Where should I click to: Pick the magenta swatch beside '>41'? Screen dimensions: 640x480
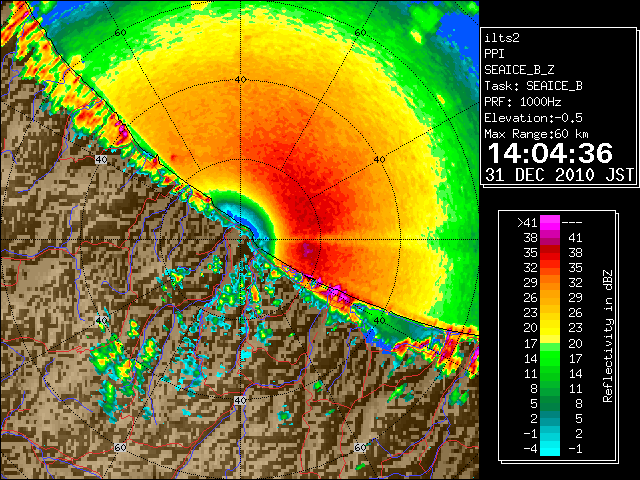point(550,222)
